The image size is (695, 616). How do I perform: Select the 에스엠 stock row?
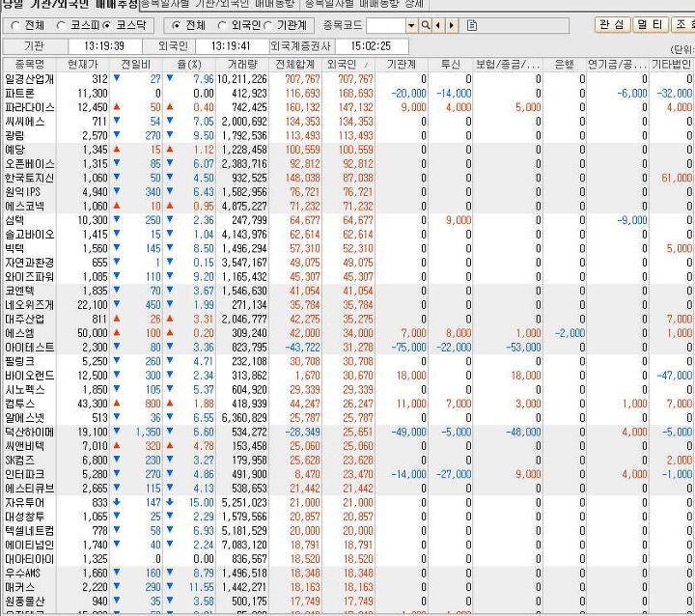pyautogui.click(x=347, y=333)
